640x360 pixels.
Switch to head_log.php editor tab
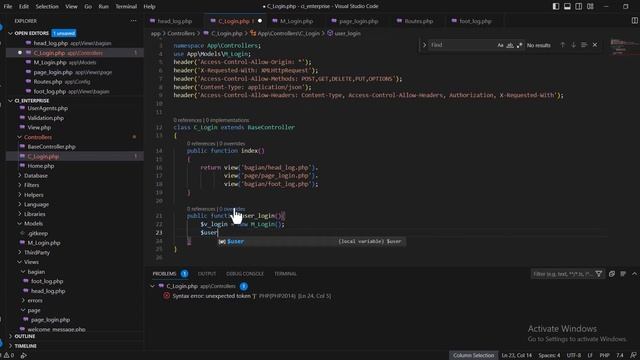point(174,21)
